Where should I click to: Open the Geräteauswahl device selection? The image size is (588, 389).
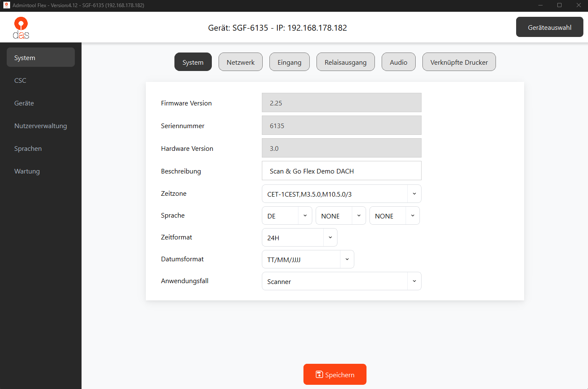(x=549, y=27)
